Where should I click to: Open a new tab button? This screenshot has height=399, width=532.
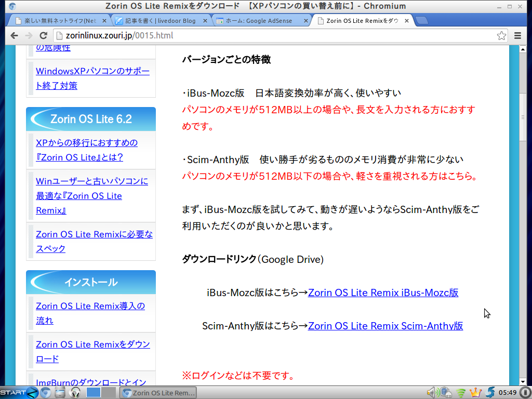[x=422, y=21]
